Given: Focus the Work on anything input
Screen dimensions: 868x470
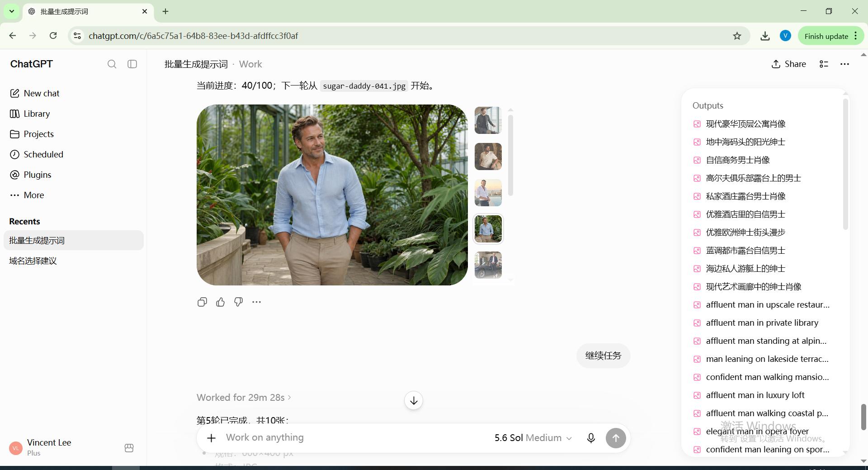Looking at the screenshot, I should [x=353, y=437].
